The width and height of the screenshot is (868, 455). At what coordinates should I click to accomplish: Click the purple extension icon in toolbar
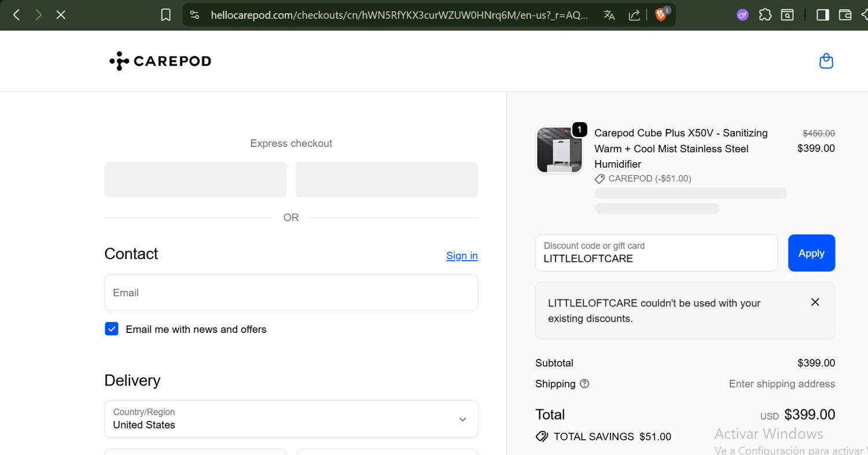[743, 15]
